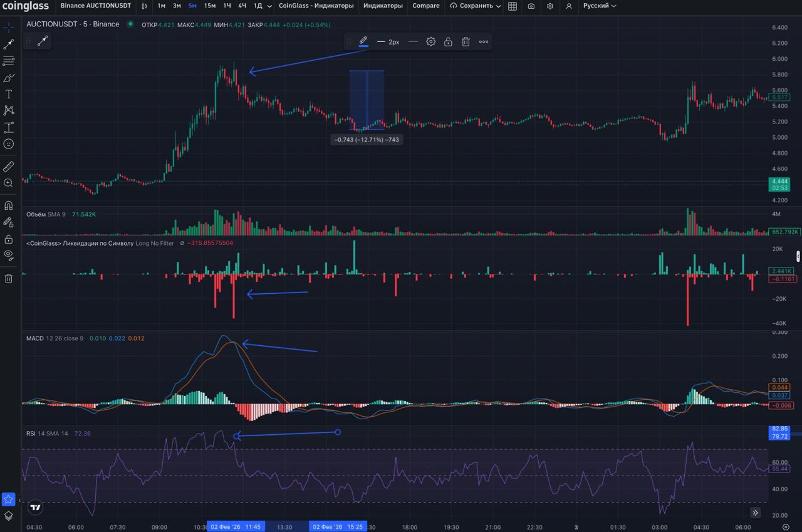
Task: Take a chart snapshot with camera icon
Action: 531,6
